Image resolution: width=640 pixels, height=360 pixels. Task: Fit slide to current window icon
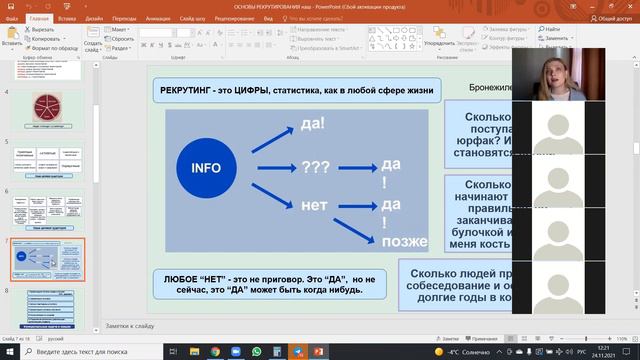pos(635,339)
